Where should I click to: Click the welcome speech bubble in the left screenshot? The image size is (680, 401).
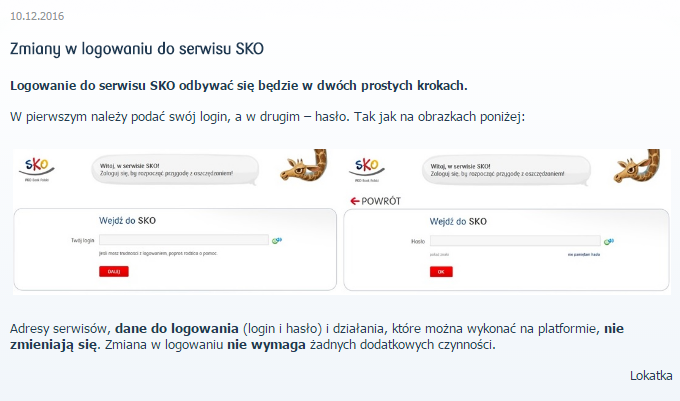pyautogui.click(x=175, y=170)
